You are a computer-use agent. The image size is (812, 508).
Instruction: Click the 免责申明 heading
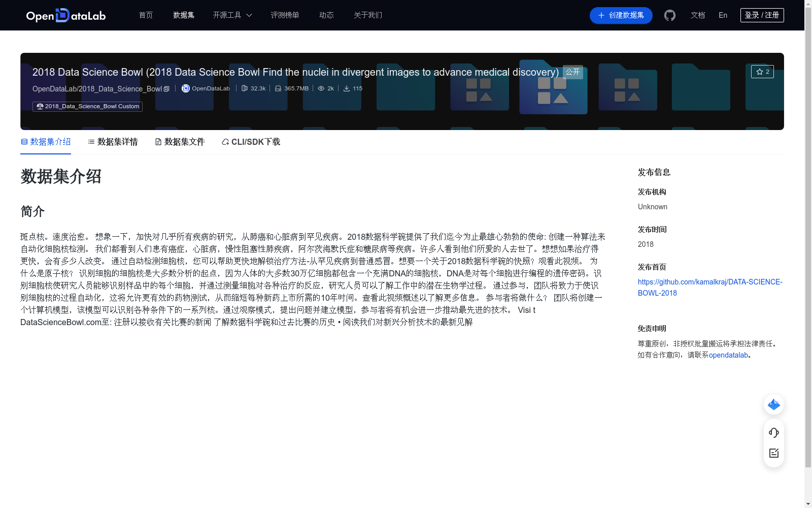(x=652, y=329)
